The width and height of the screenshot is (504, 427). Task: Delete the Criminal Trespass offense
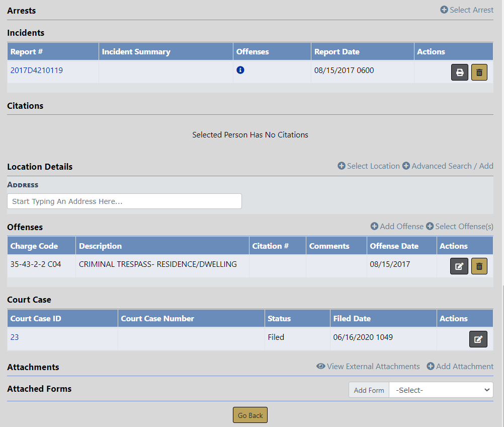pyautogui.click(x=479, y=266)
